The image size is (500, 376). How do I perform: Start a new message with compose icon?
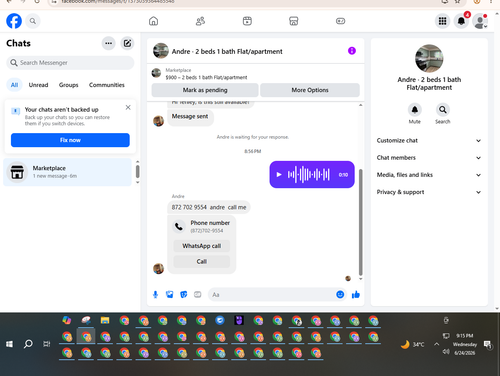[x=127, y=43]
